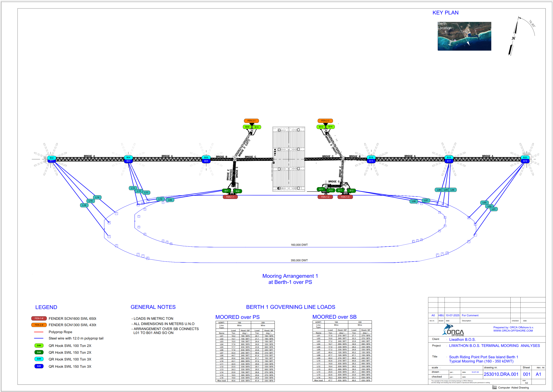Select the B20 cyan hook marker

525,157
